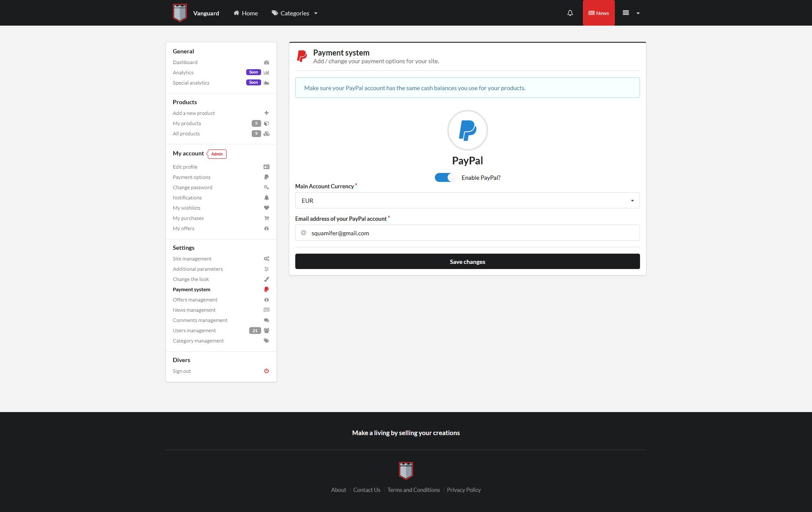Open Comments management sidebar link

(x=200, y=320)
